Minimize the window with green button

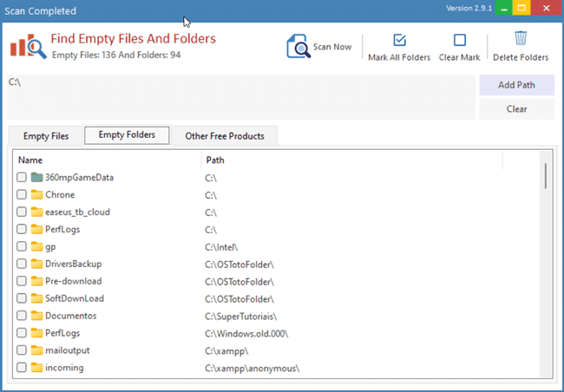pos(503,8)
